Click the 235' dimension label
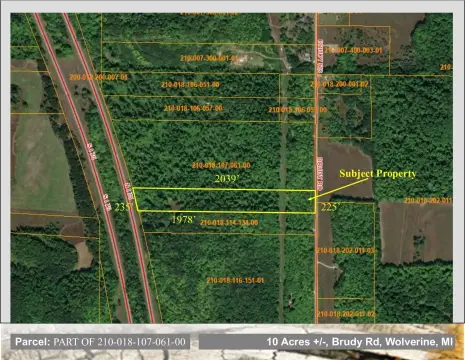Viewport: 465px width, 360px height. click(x=124, y=207)
